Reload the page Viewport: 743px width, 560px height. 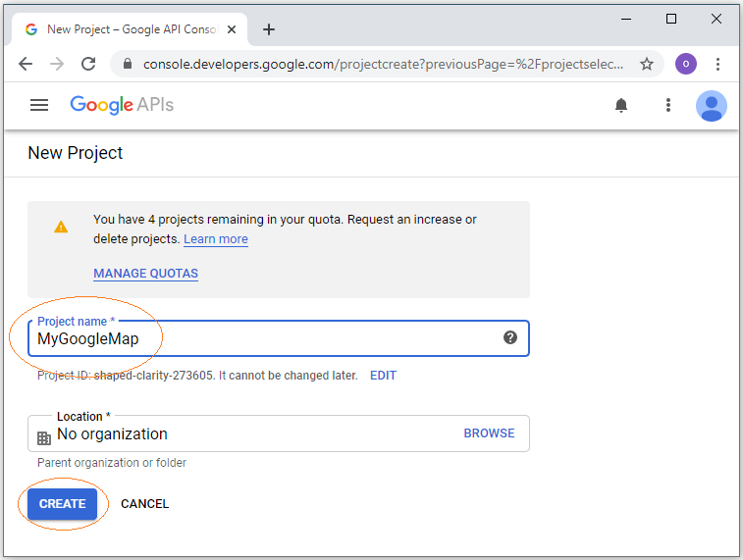[88, 64]
